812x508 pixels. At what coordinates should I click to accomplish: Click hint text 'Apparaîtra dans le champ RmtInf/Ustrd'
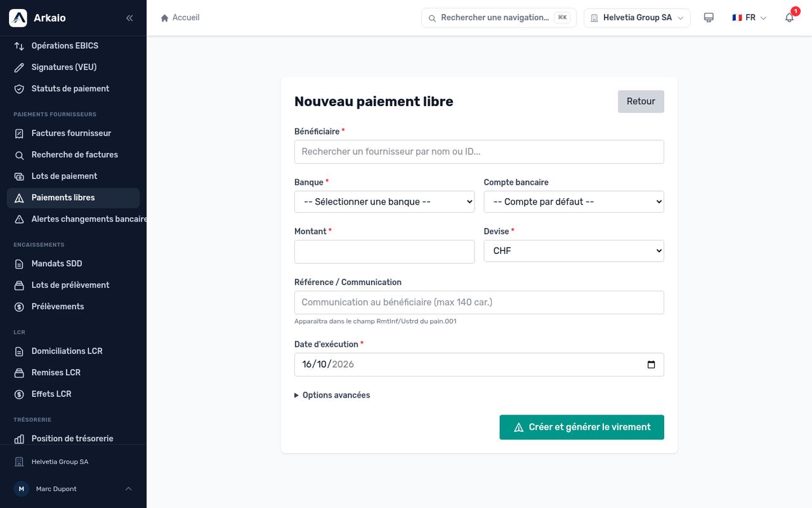tap(376, 321)
